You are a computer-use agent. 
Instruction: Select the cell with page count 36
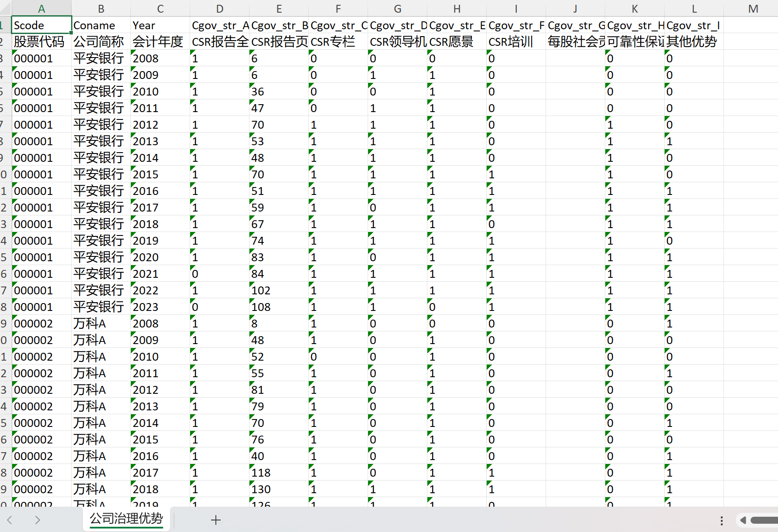tap(279, 91)
